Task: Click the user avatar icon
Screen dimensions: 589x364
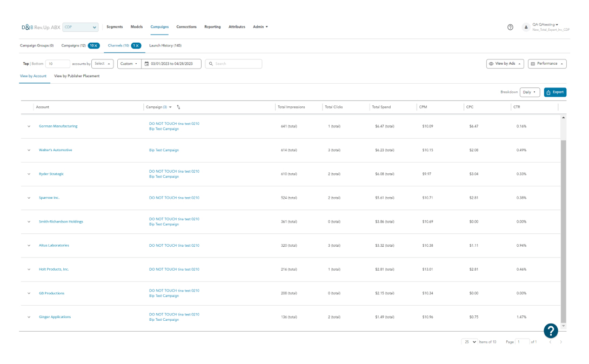Action: [526, 27]
